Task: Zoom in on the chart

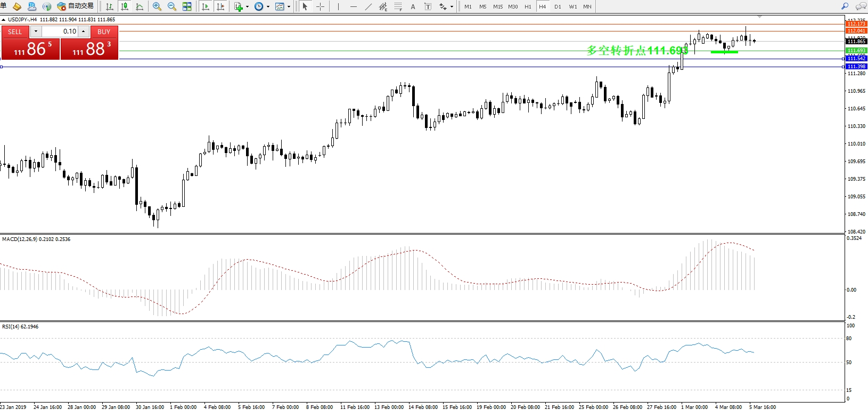Action: (x=157, y=6)
